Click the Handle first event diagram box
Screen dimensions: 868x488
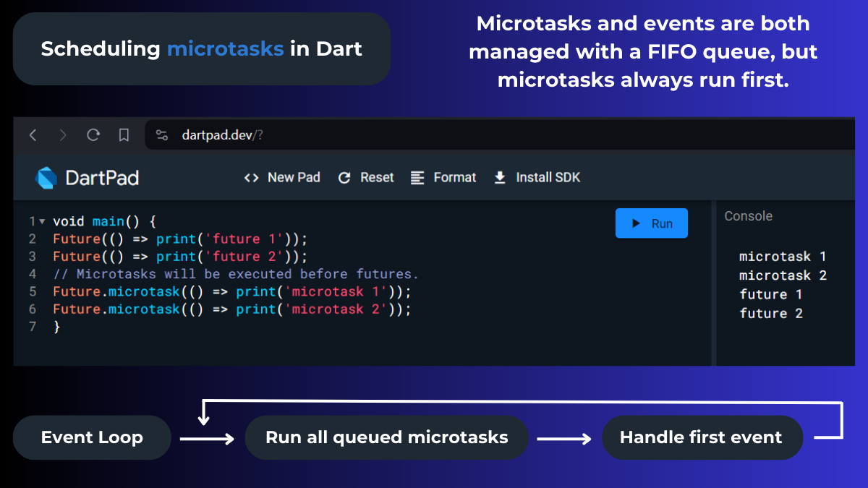point(702,437)
